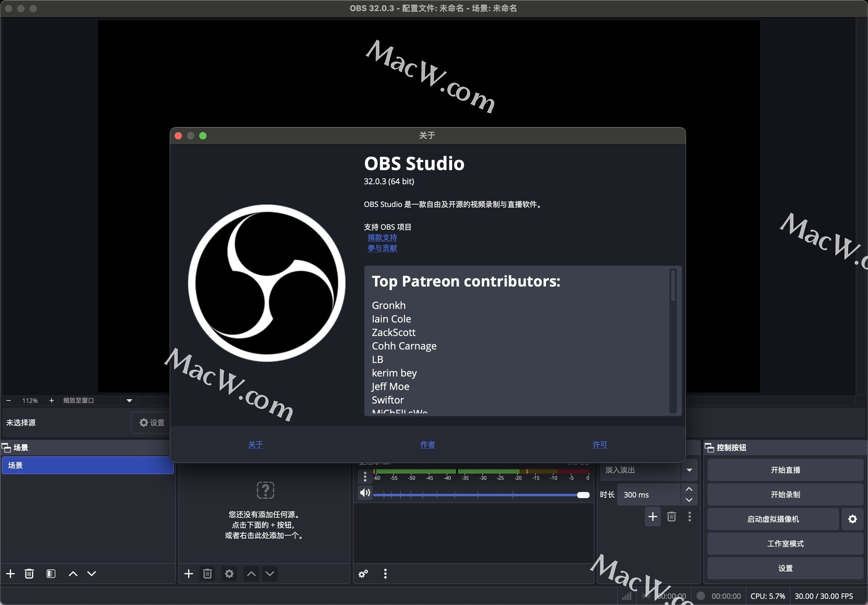
Task: Mute the audio with the speaker icon
Action: (365, 493)
